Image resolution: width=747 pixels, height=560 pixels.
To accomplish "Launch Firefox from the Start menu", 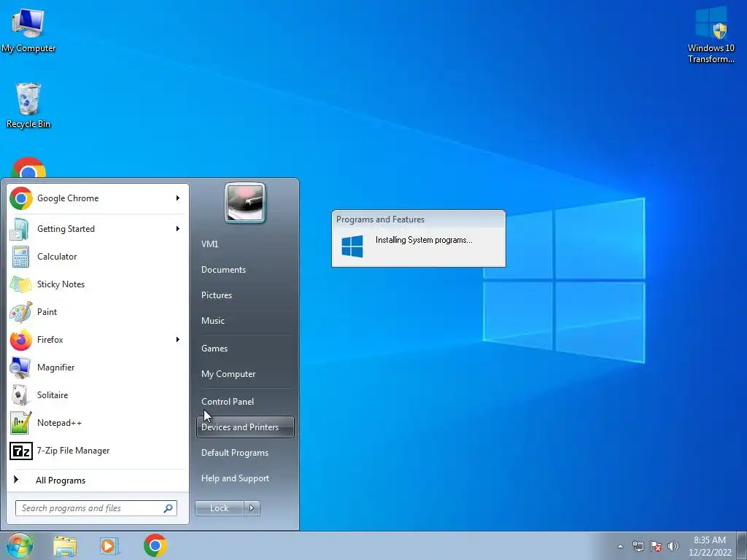I will (98, 340).
